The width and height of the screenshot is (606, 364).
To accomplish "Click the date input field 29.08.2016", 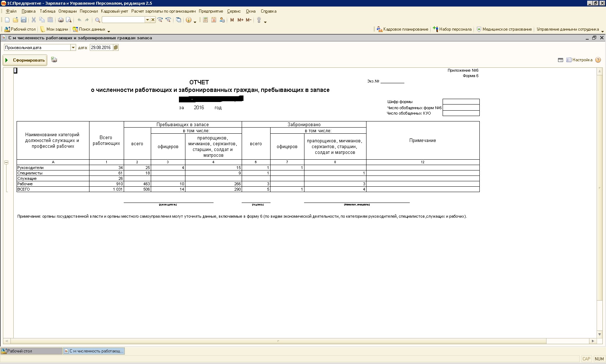I will [x=101, y=48].
